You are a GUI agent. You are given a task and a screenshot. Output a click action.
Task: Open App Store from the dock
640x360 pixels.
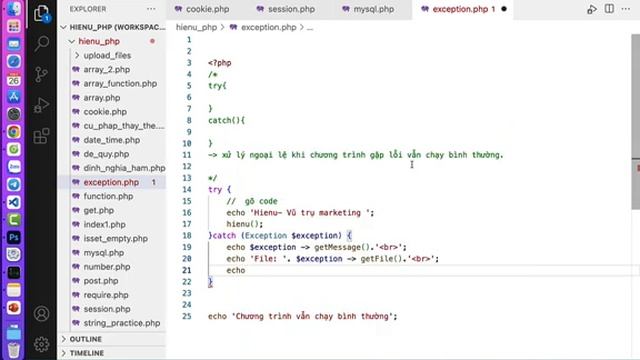pyautogui.click(x=13, y=97)
